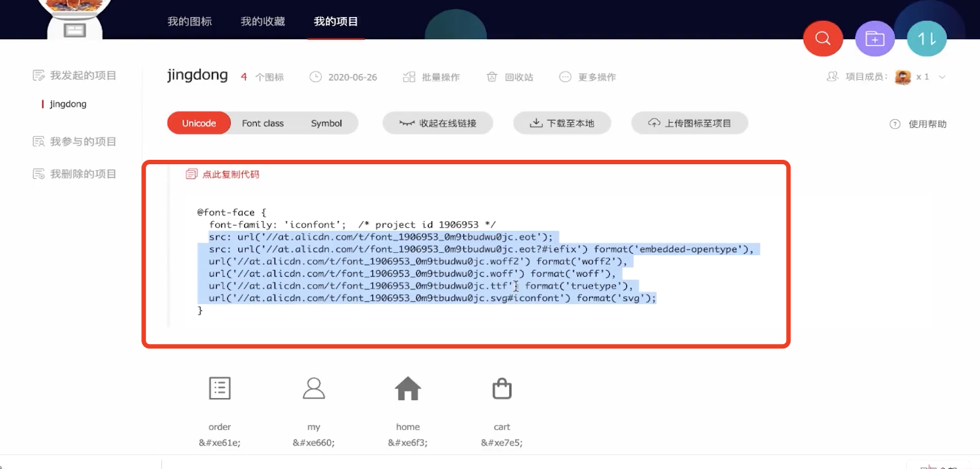Click the &#xe7e5; code text
This screenshot has height=469, width=980.
(502, 442)
